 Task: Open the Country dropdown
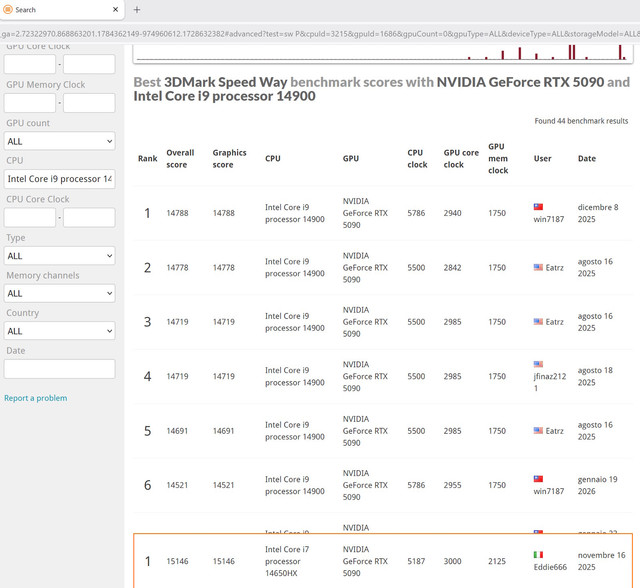pyautogui.click(x=60, y=331)
